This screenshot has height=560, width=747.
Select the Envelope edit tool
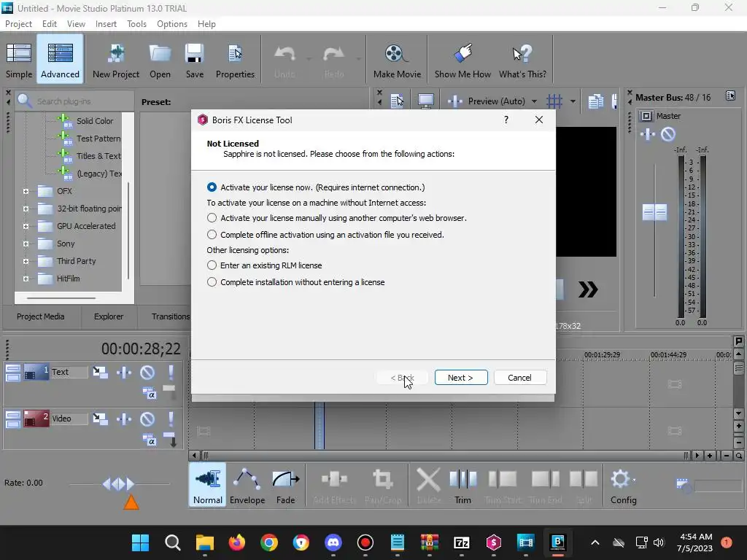(247, 486)
